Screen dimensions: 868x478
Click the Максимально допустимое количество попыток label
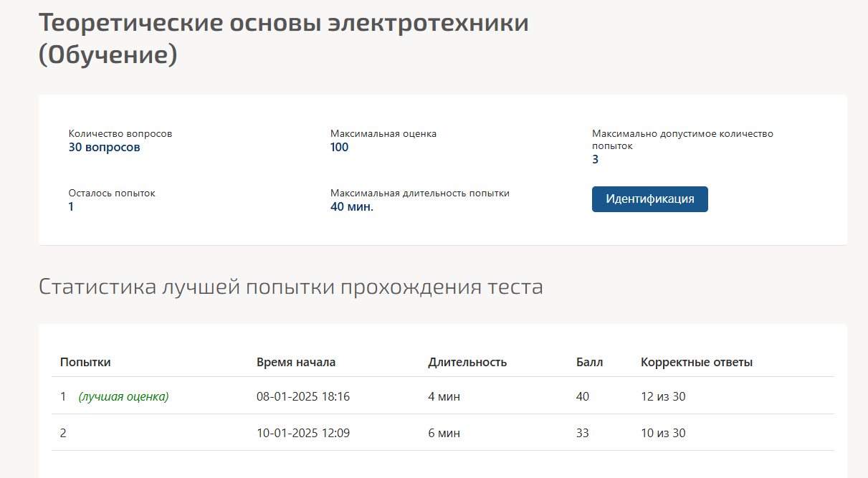click(x=682, y=139)
